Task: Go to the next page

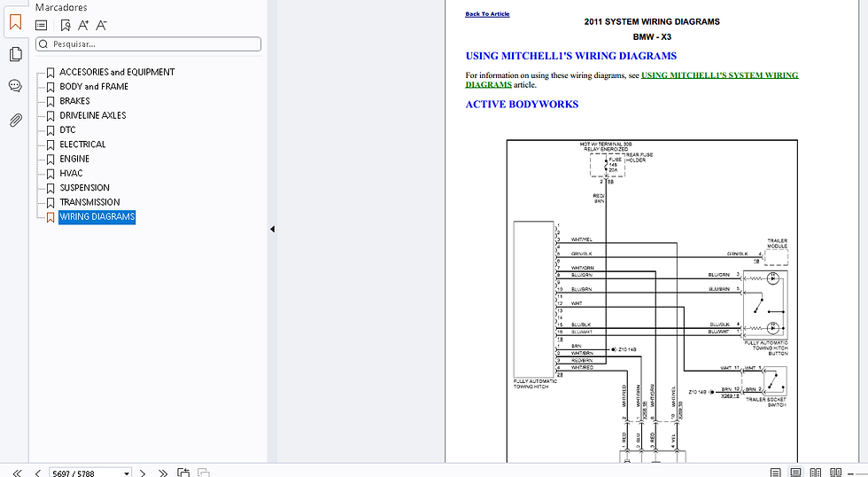Action: [143, 473]
